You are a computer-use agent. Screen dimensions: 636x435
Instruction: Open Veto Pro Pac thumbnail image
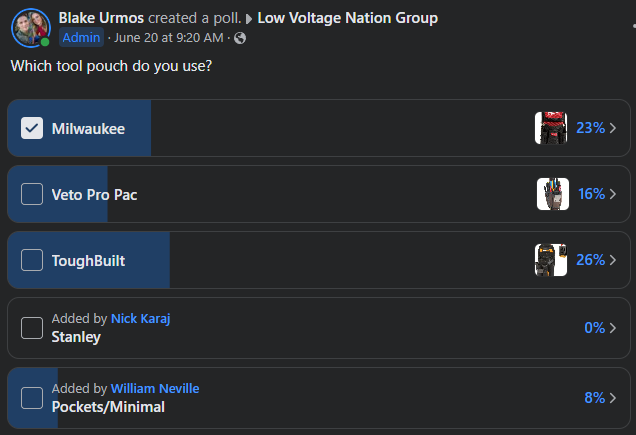click(552, 194)
